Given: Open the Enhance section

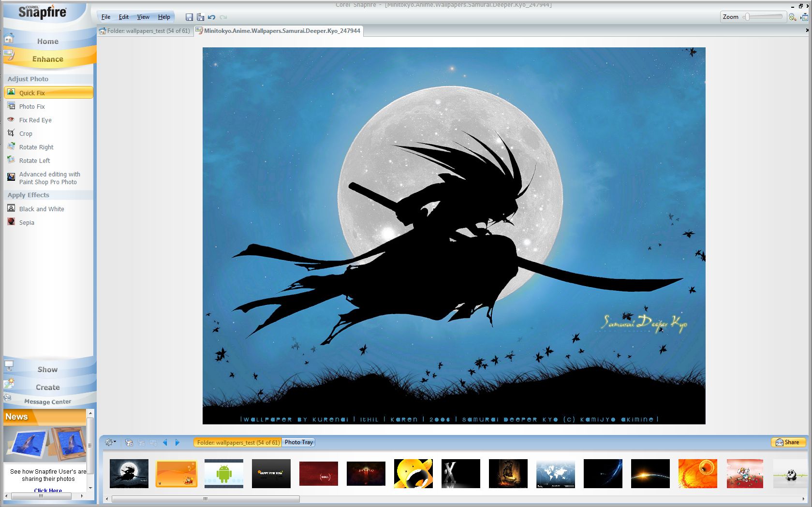Looking at the screenshot, I should (x=48, y=59).
